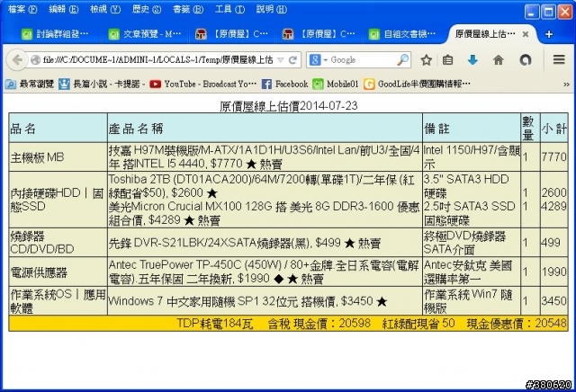The image size is (576, 392).
Task: Open the hamburger menu button
Action: click(559, 59)
